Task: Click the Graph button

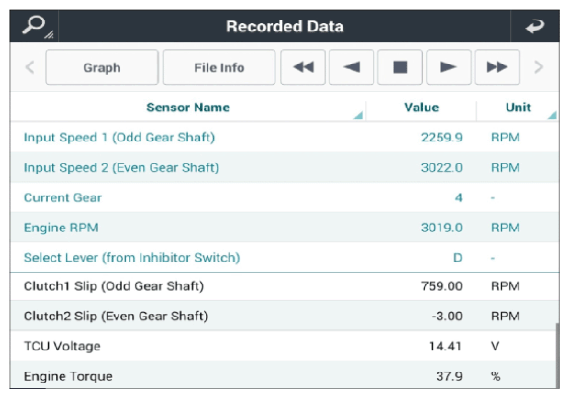Action: coord(102,67)
